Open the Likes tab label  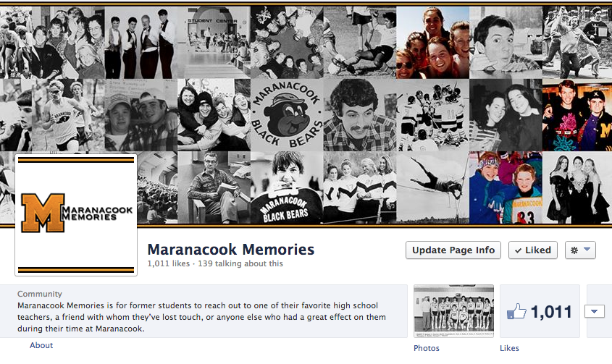pos(509,348)
